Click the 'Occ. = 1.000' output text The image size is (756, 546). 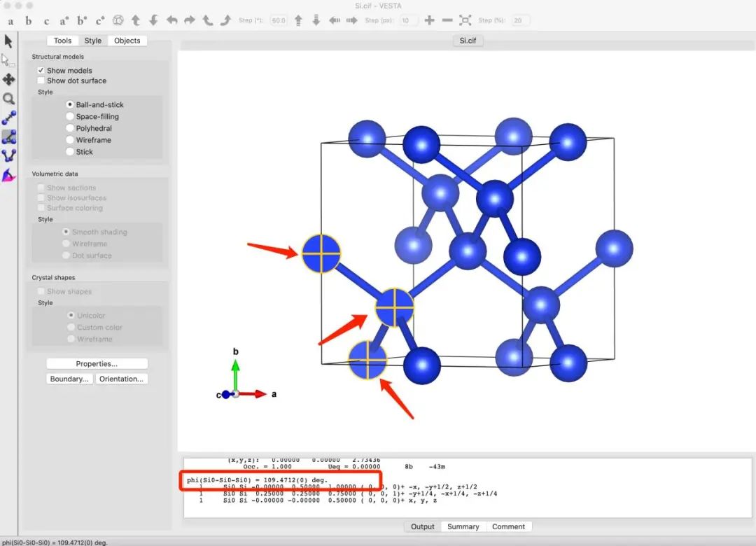[x=267, y=466]
